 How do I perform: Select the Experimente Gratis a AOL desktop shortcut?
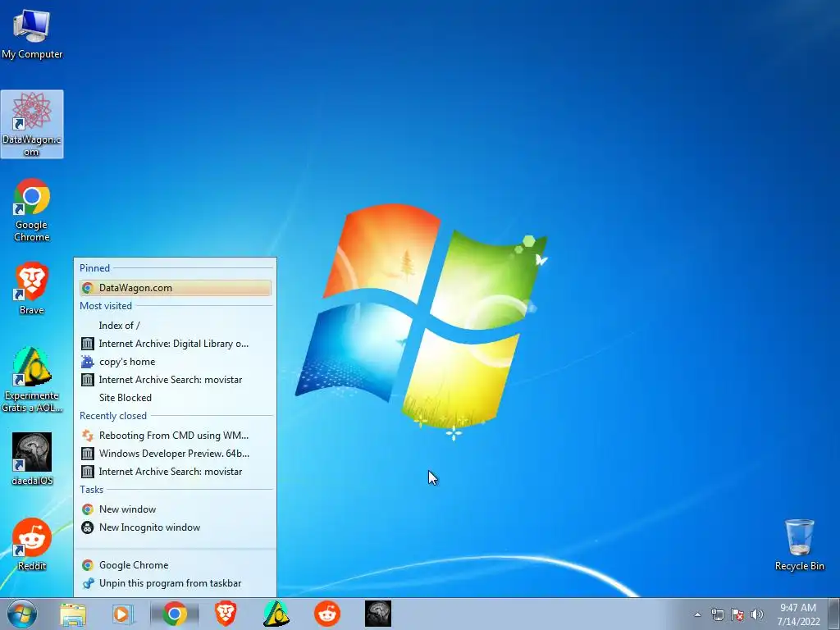(x=32, y=379)
